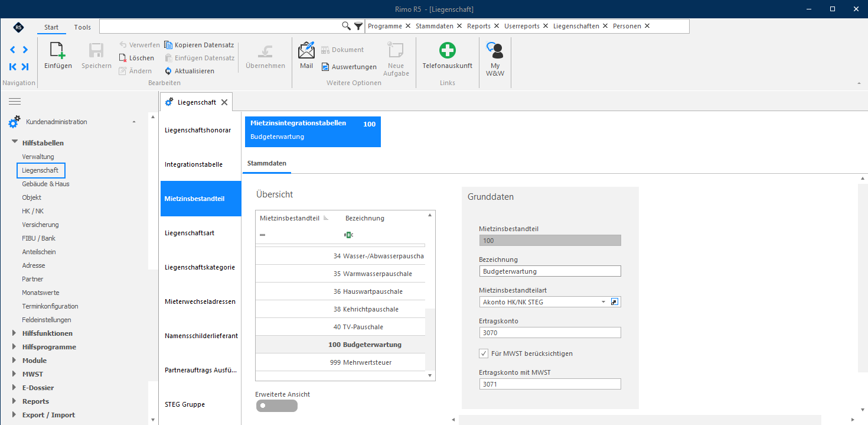Click the search magnifier icon
The image size is (868, 425).
[347, 26]
